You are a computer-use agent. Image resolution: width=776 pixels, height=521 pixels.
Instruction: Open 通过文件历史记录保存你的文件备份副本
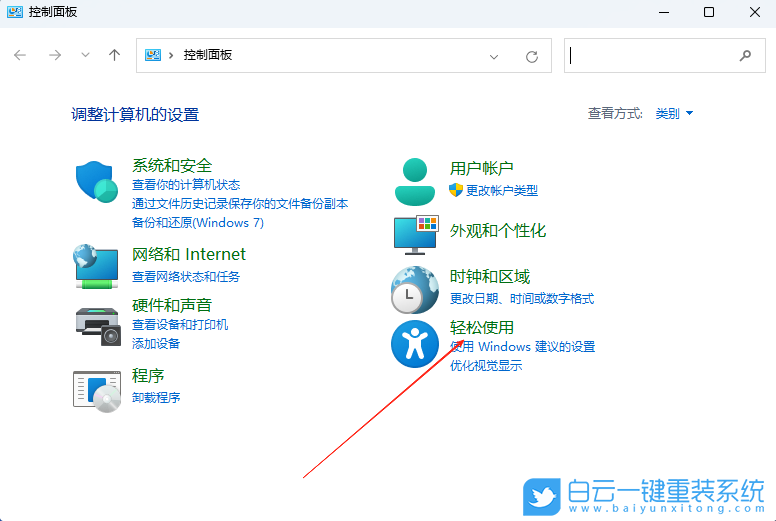(x=240, y=204)
